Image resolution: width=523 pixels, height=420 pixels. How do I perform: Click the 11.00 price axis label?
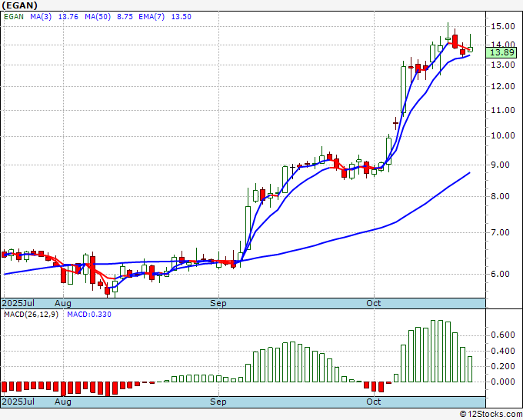503,110
